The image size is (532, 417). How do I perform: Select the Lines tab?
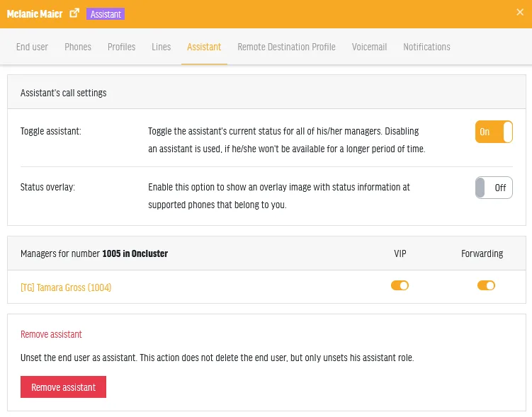pyautogui.click(x=162, y=47)
